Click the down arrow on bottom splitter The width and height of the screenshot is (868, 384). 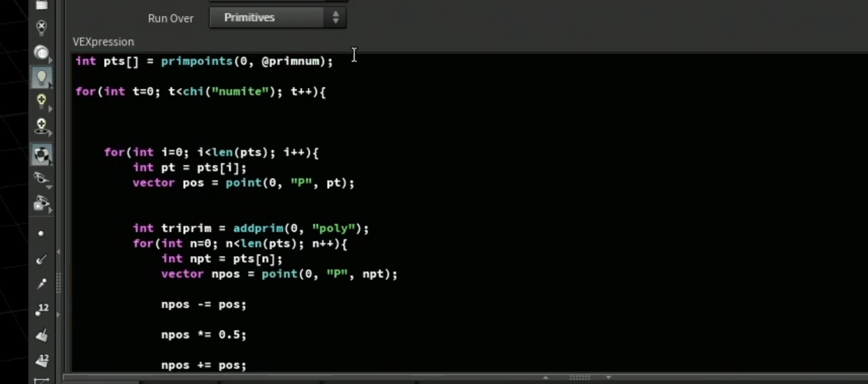pyautogui.click(x=609, y=377)
